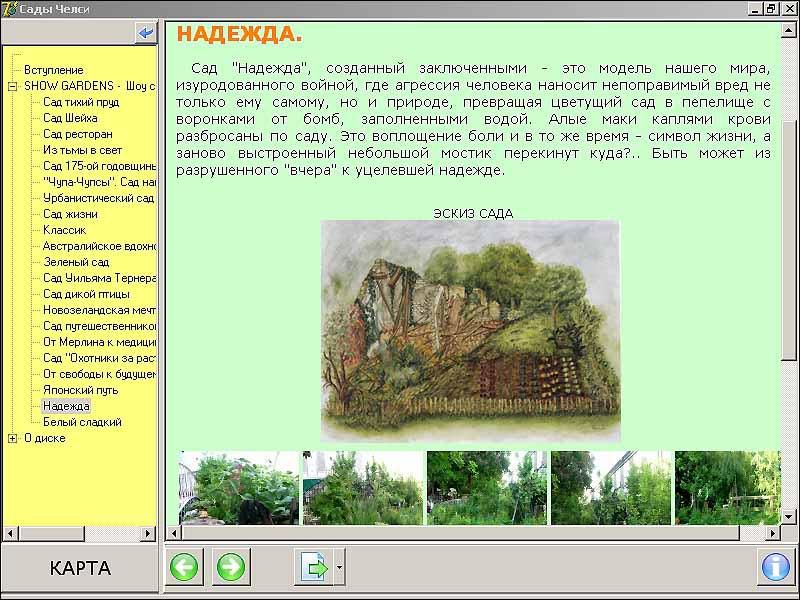
Task: Open 'Японский путь' in the tree
Action: click(80, 390)
